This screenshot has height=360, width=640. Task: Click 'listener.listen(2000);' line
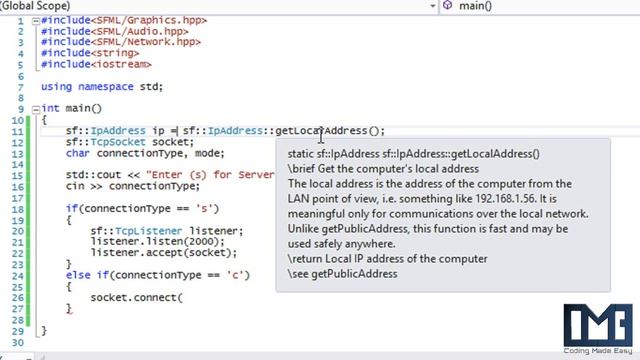158,242
